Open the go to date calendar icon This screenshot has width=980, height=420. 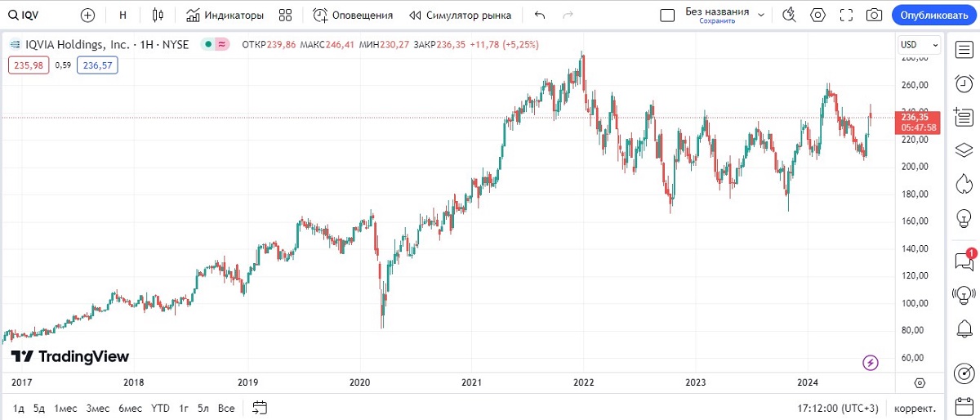tap(260, 407)
